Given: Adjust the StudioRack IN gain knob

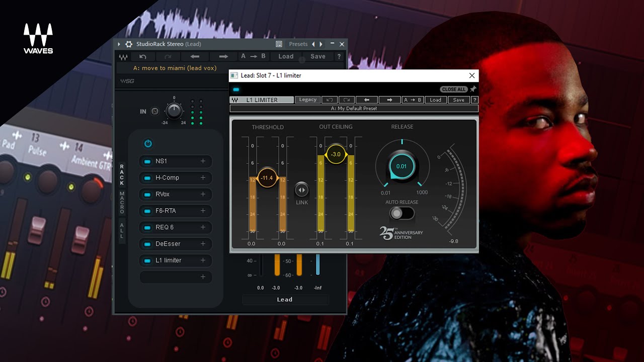Looking at the screenshot, I should 174,111.
